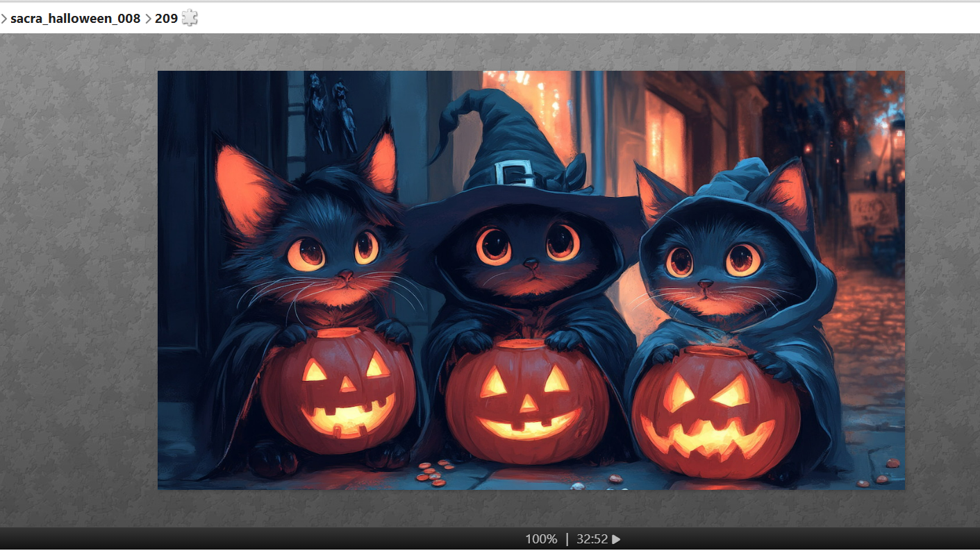The height and width of the screenshot is (560, 980).
Task: Click the scattered candies below left pumpkin
Action: click(432, 473)
